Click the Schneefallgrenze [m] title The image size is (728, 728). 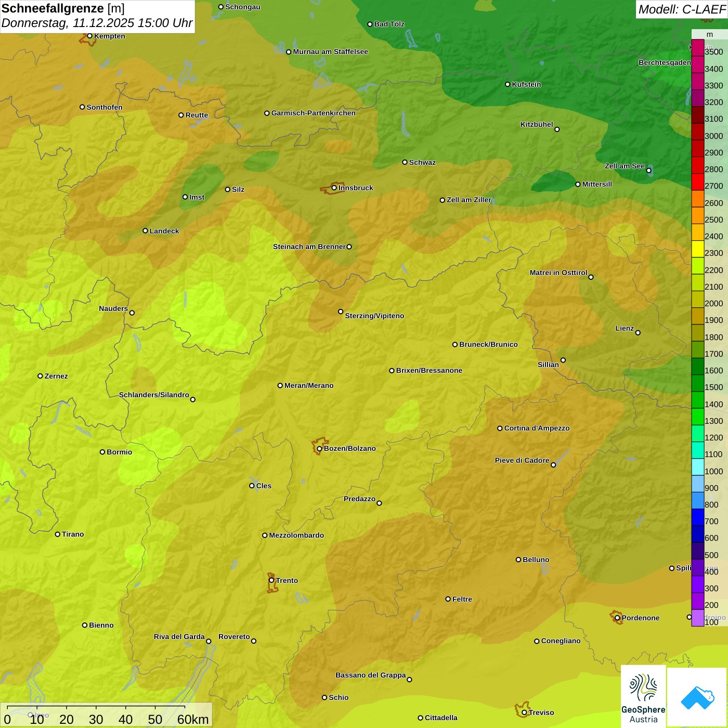[x=63, y=8]
